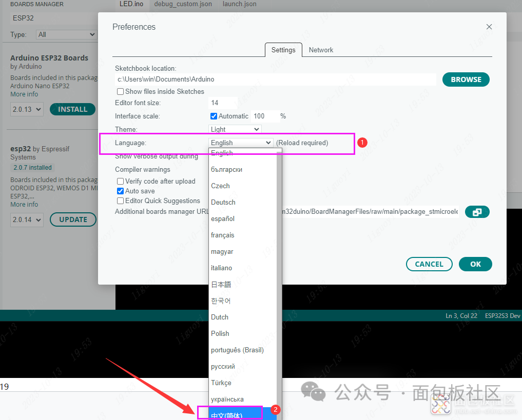Click the BROWSE button for sketchbook location
Screen dimensions: 522x420
(466, 79)
